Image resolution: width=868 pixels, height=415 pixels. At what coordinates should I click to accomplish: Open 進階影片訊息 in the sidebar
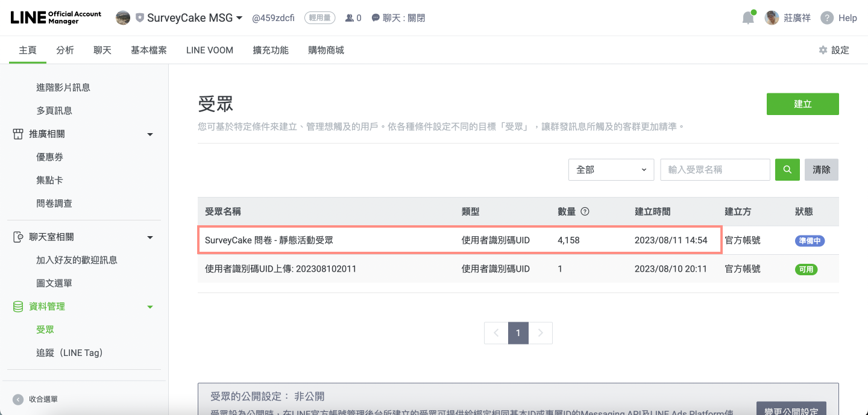[63, 87]
